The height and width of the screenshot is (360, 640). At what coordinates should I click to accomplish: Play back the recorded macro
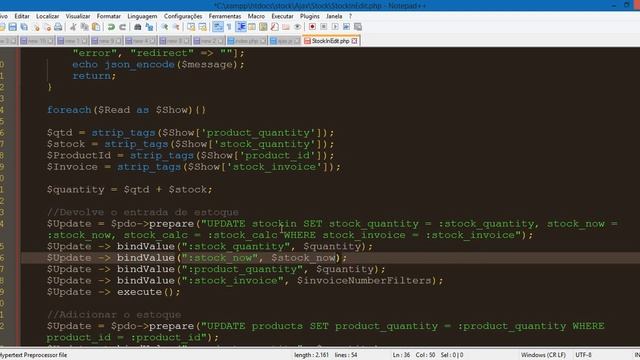click(335, 27)
